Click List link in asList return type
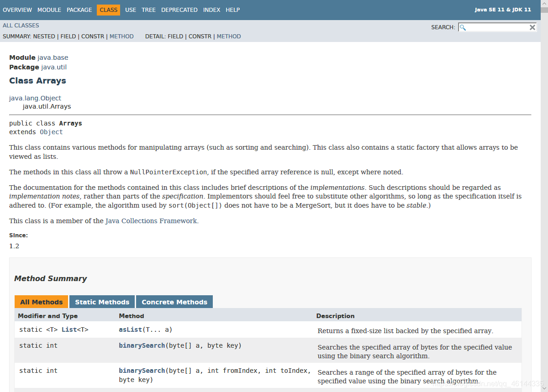 click(69, 329)
